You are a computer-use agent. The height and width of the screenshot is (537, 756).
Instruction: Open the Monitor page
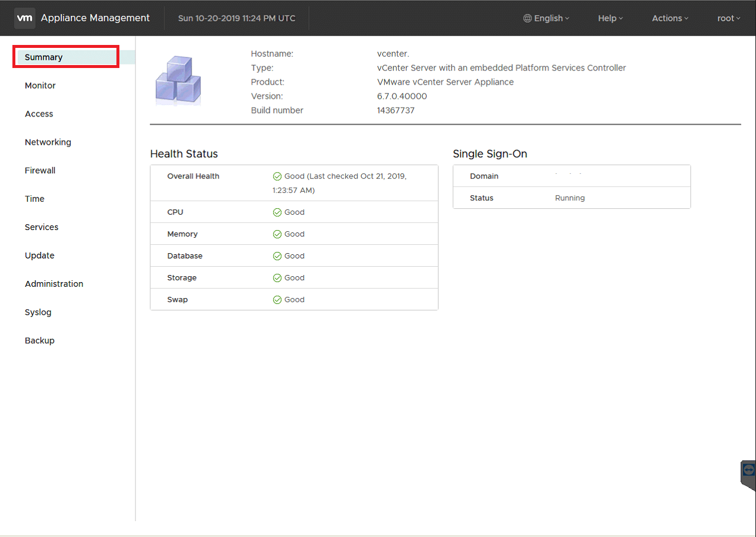pyautogui.click(x=40, y=86)
